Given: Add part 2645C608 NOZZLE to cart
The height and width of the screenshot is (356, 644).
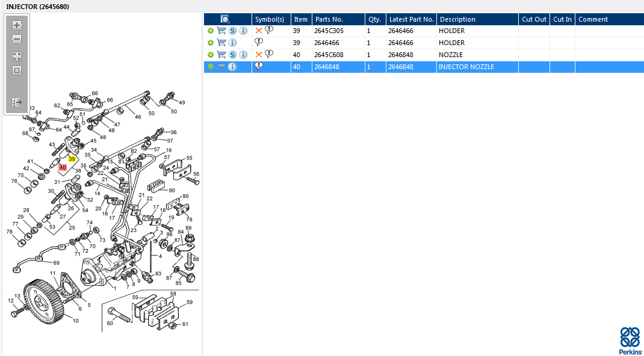Looking at the screenshot, I should (221, 55).
